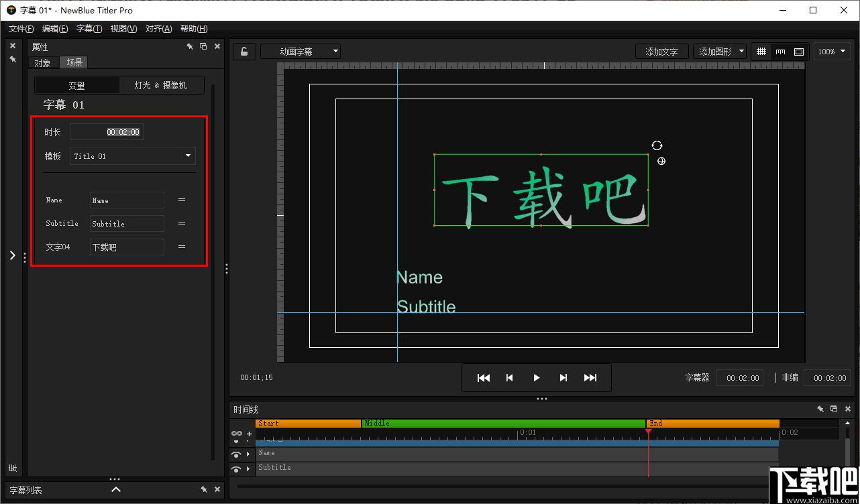Open the 动画字幕 dropdown

(300, 51)
